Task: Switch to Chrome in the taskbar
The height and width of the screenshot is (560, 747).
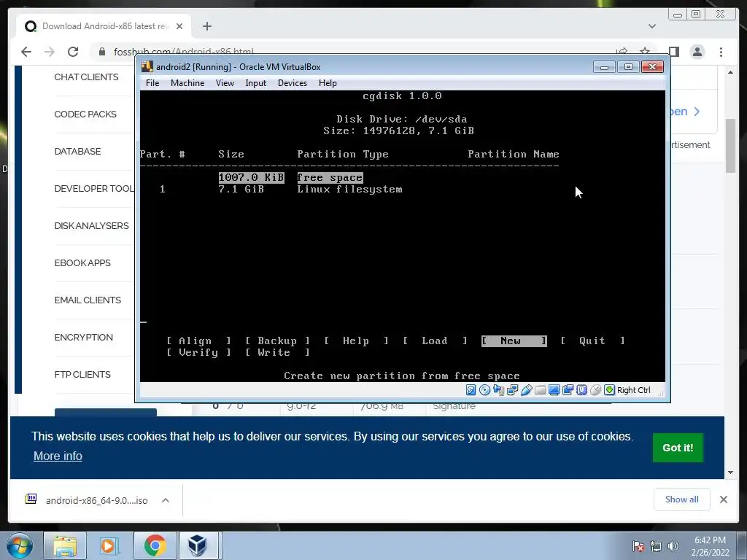Action: (155, 545)
